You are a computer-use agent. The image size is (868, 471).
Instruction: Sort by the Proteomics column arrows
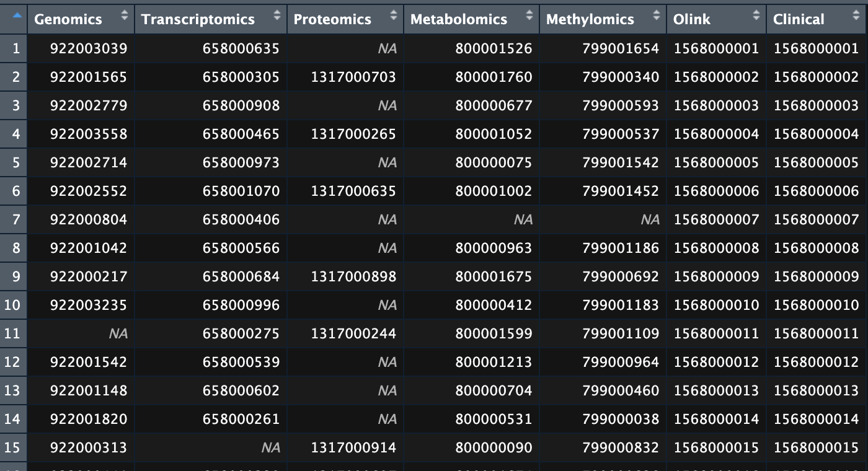coord(394,15)
